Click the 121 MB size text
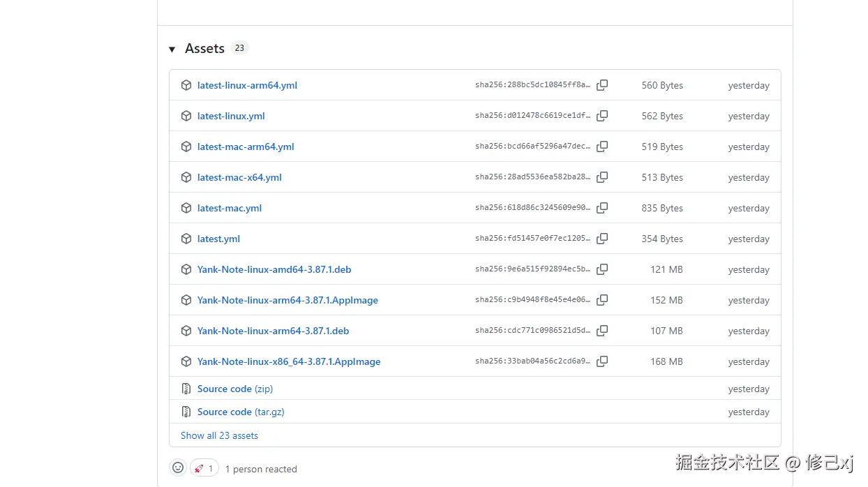 666,269
